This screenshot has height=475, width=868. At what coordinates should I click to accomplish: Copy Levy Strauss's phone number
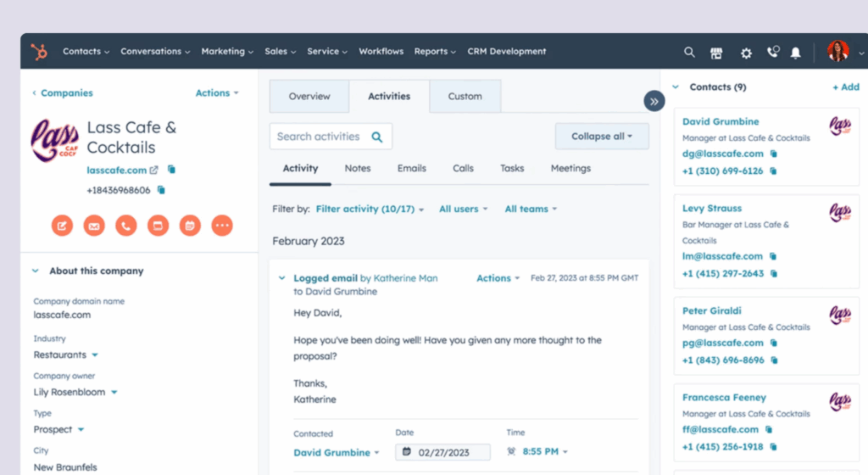[x=774, y=273]
